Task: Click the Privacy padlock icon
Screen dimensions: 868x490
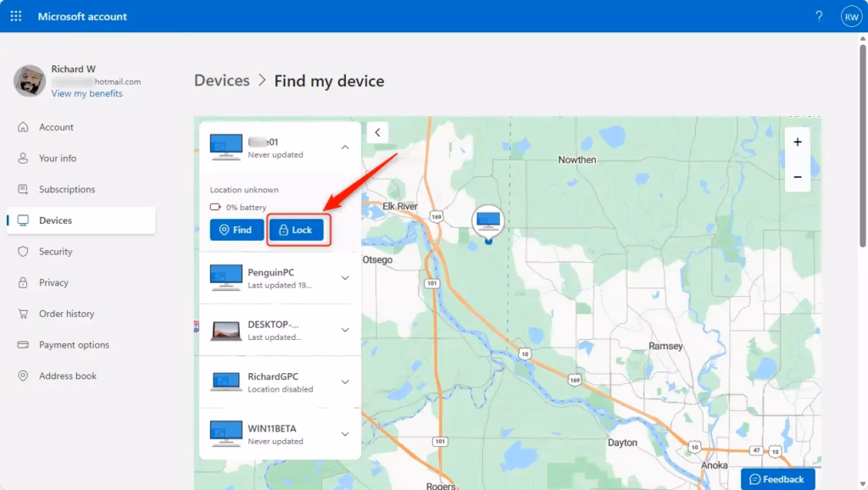Action: pyautogui.click(x=23, y=282)
